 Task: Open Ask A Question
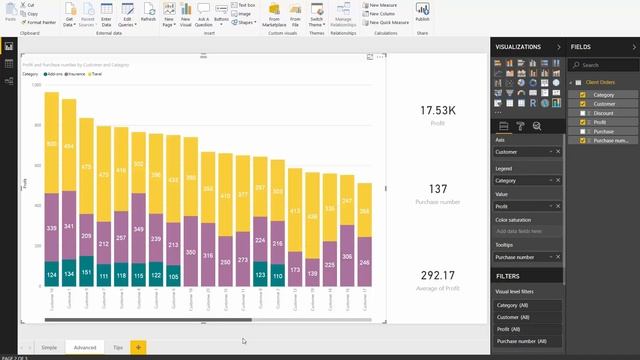tap(203, 14)
